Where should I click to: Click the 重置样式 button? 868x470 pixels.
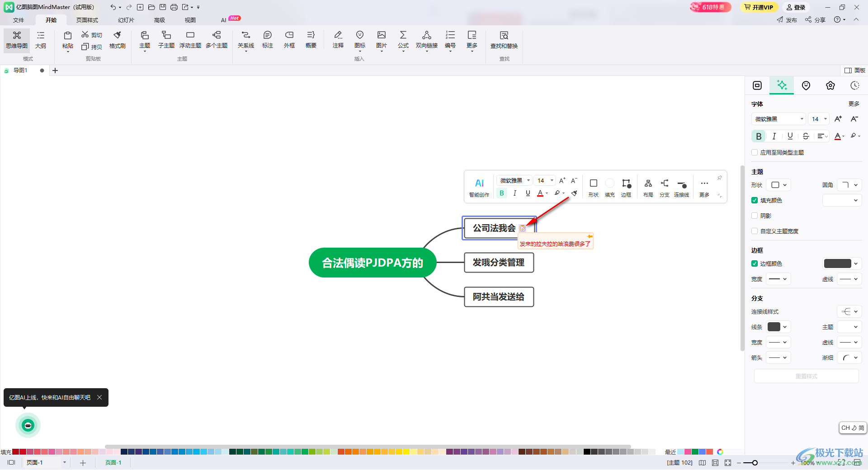(x=806, y=376)
